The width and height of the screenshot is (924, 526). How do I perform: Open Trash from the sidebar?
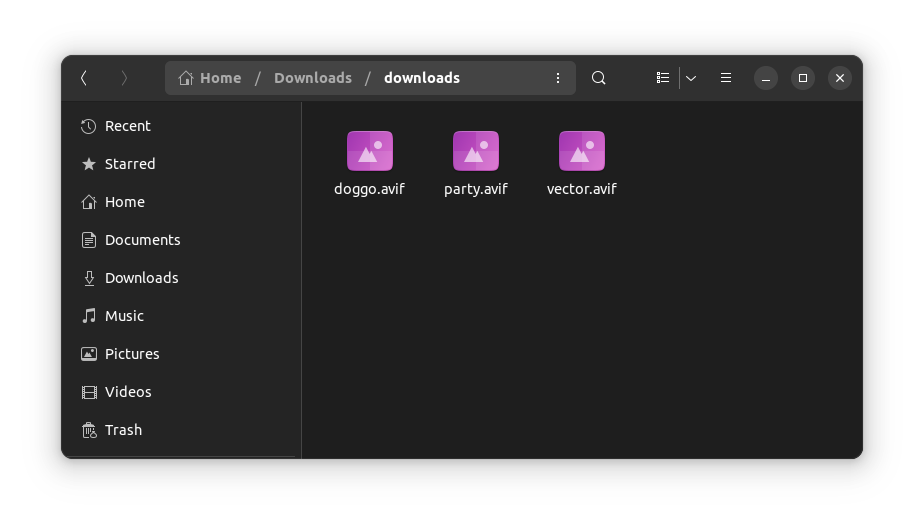123,430
